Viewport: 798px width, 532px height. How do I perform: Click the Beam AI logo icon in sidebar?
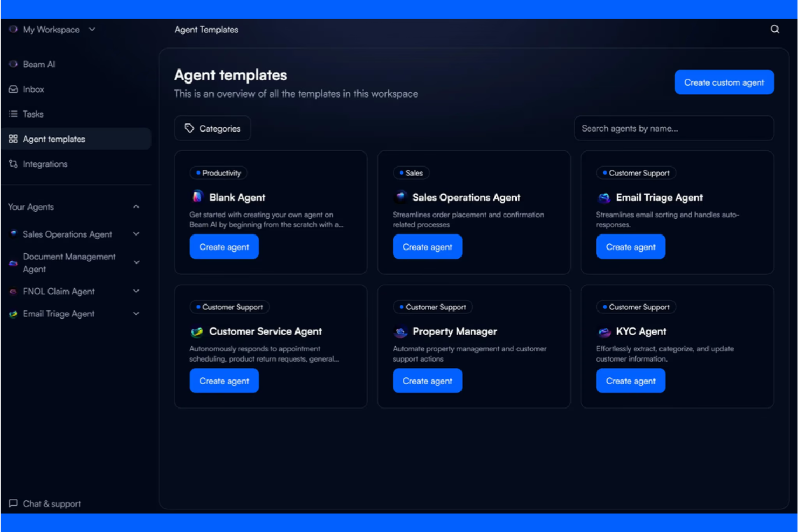pos(13,64)
